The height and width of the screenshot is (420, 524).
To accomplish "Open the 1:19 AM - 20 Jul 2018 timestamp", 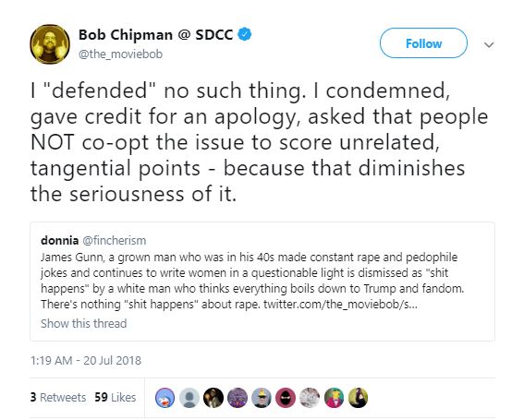I will click(x=86, y=361).
